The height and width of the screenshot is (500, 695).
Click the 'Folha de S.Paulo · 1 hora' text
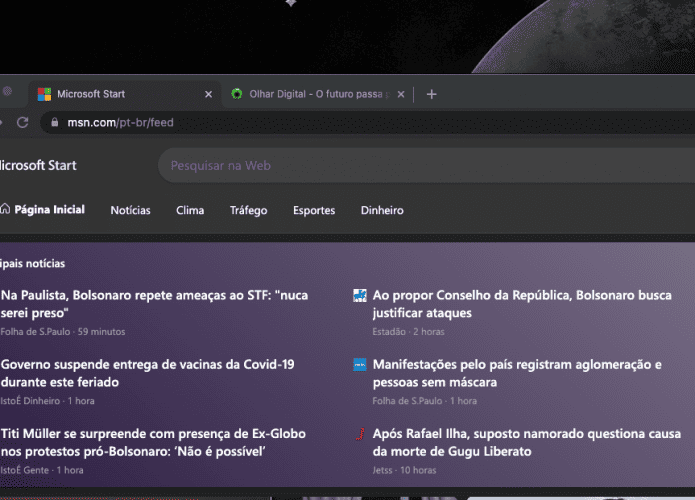point(425,401)
